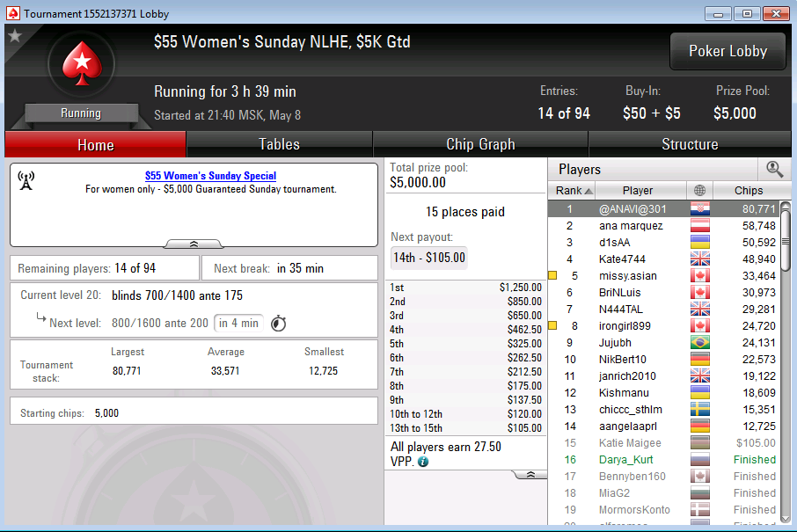Click the 'in 4 min' next level button
This screenshot has height=532, width=797.
(x=238, y=324)
